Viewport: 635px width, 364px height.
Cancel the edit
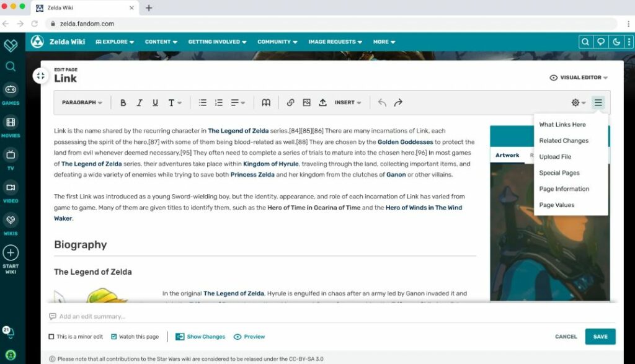(x=566, y=337)
